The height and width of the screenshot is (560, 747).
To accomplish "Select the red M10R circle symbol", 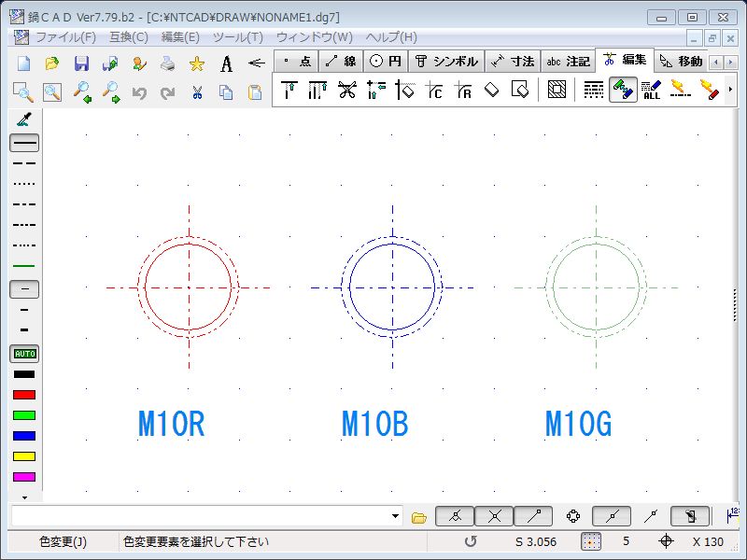I will 189,287.
